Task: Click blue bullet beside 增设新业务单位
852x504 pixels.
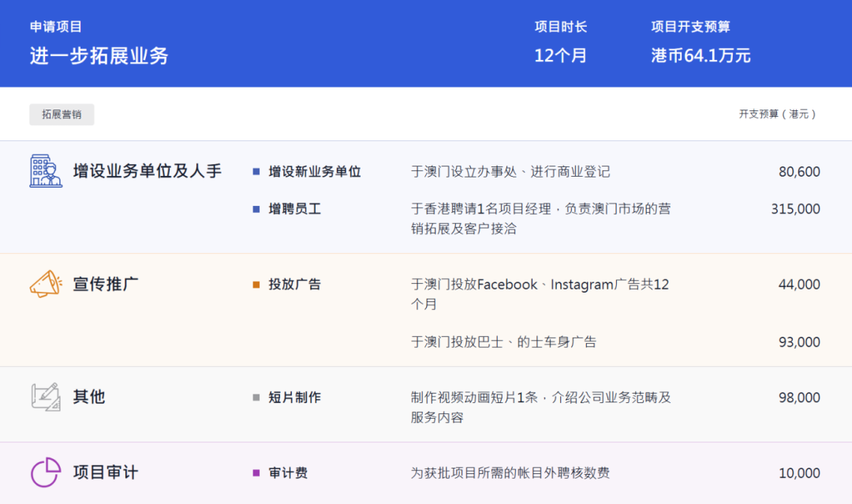Action: [256, 172]
